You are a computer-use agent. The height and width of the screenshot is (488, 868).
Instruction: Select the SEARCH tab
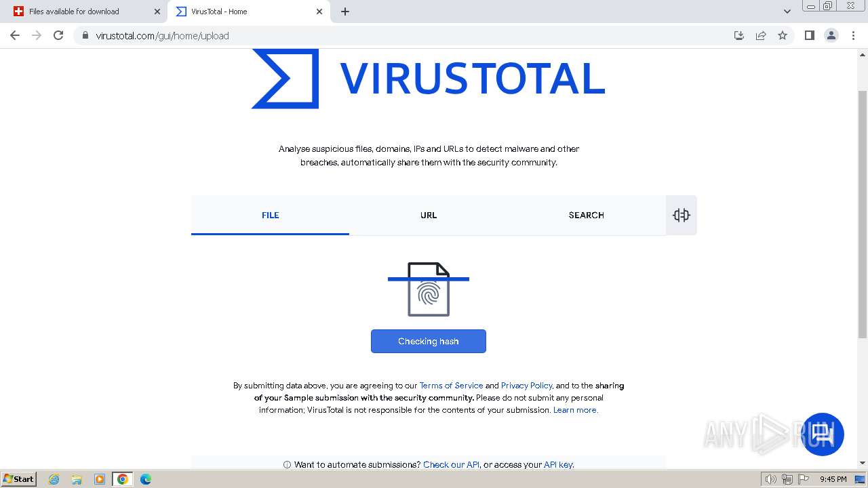pos(586,215)
